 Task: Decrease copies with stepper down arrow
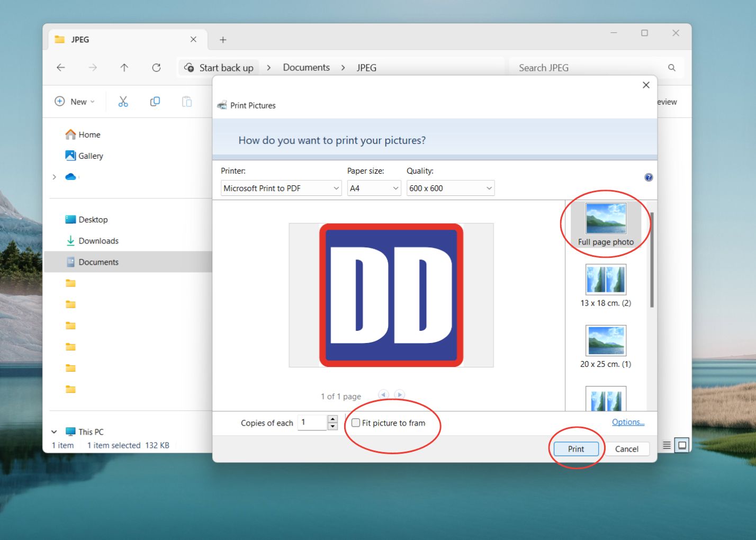(332, 426)
